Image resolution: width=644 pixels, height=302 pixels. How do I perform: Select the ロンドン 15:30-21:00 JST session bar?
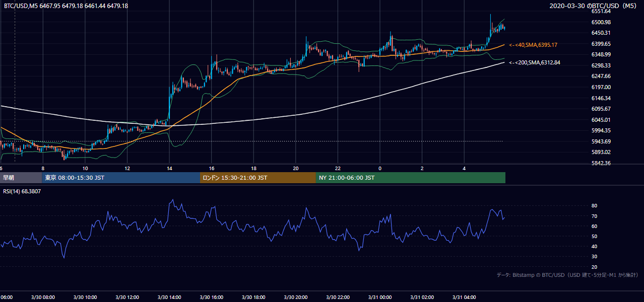point(258,178)
